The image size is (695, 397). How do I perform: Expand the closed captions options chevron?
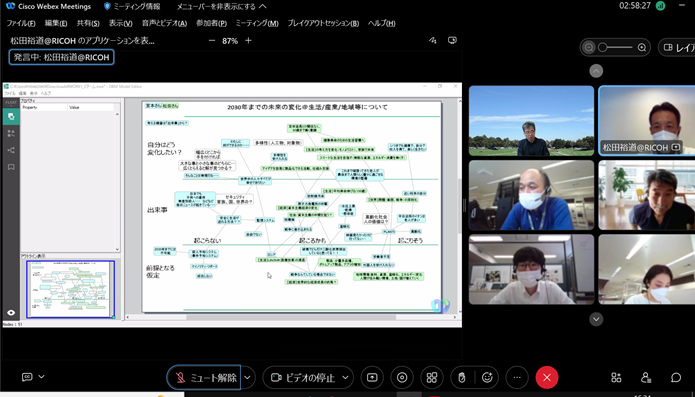[x=42, y=377]
